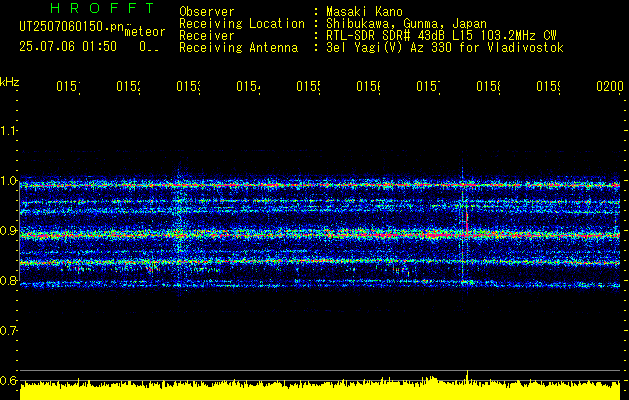This screenshot has height=400, width=629.
Task: Click the 1.1 kHz frequency axis label
Action: (8, 130)
